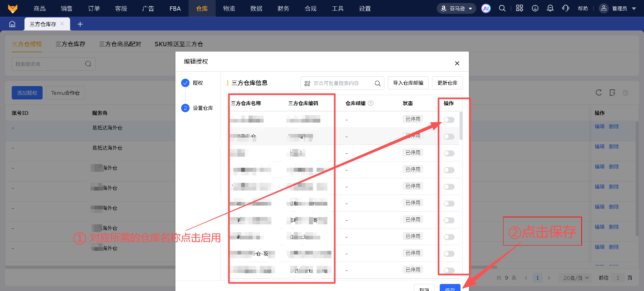This screenshot has height=291, width=644.
Task: Click the refresh icon above the table
Action: 599,93
